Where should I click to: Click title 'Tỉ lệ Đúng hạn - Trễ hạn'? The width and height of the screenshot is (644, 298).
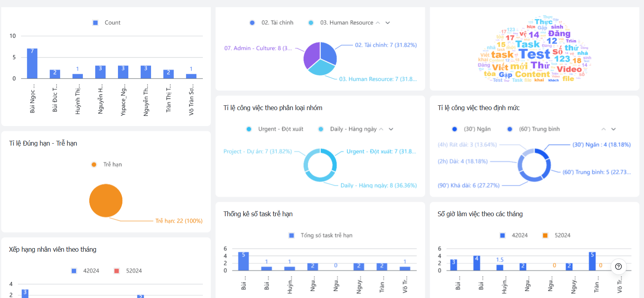tap(43, 143)
